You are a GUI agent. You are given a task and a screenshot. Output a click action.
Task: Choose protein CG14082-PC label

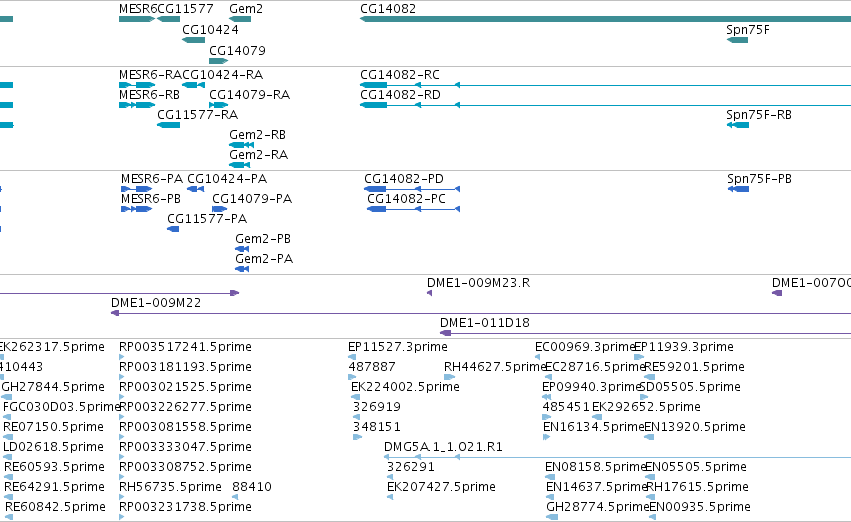(407, 199)
